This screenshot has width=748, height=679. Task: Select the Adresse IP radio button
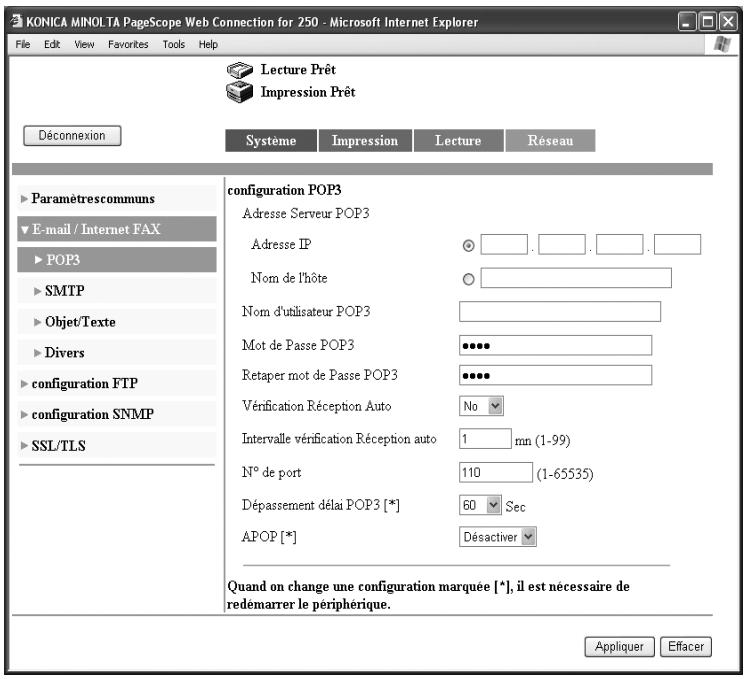[x=468, y=246]
